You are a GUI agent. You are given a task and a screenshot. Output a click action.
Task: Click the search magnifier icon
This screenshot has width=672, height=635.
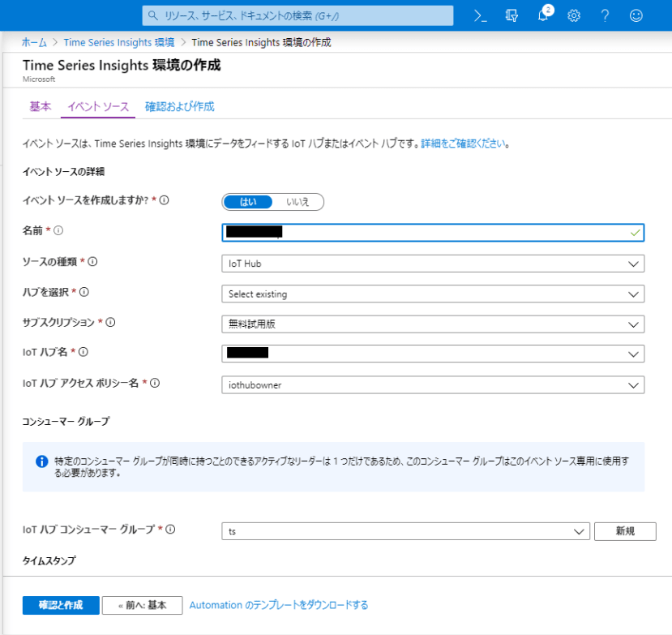click(152, 15)
